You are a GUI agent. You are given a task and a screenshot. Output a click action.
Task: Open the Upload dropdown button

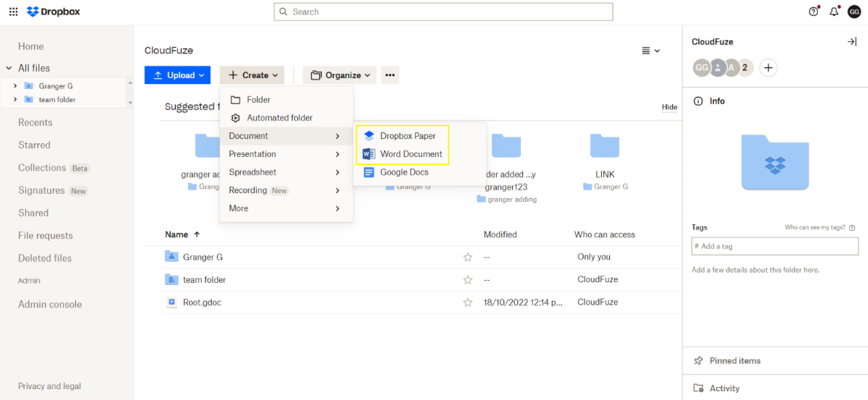click(x=177, y=75)
